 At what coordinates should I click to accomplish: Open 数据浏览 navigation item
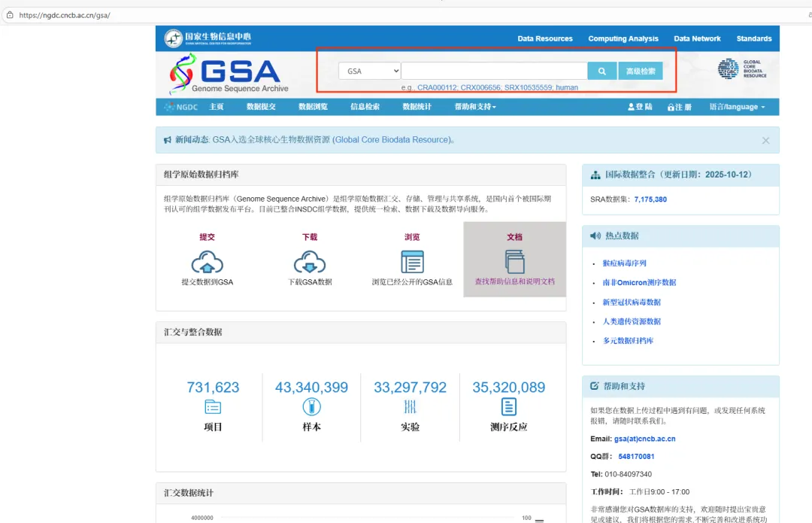tap(313, 107)
